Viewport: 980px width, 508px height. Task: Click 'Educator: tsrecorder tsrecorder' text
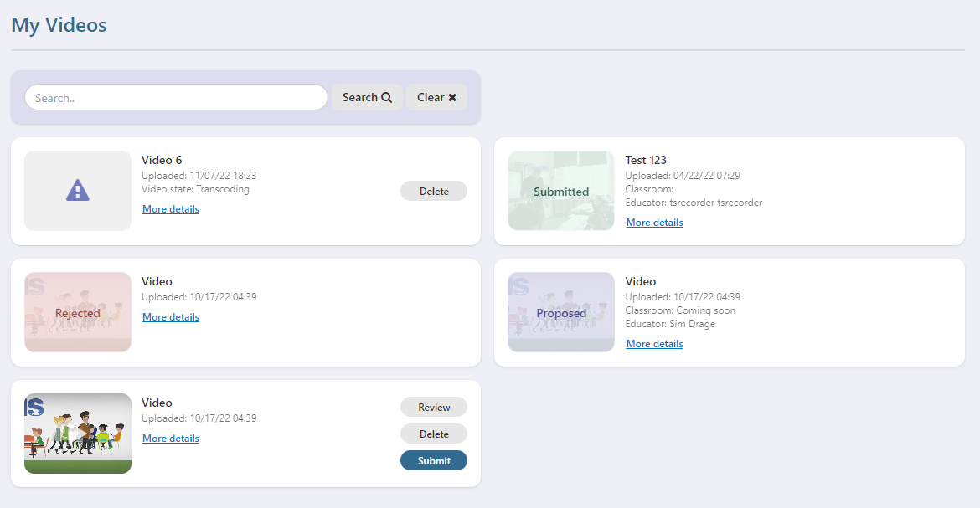click(694, 203)
